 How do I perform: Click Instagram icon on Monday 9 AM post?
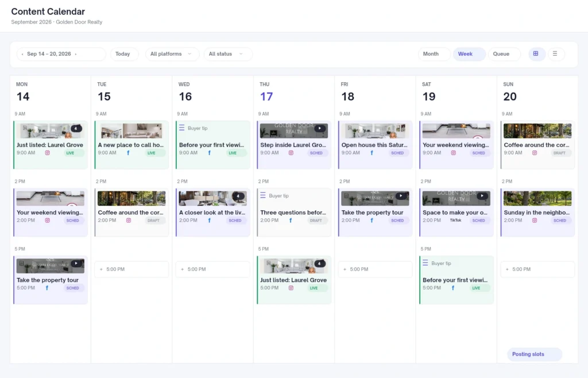(x=48, y=153)
